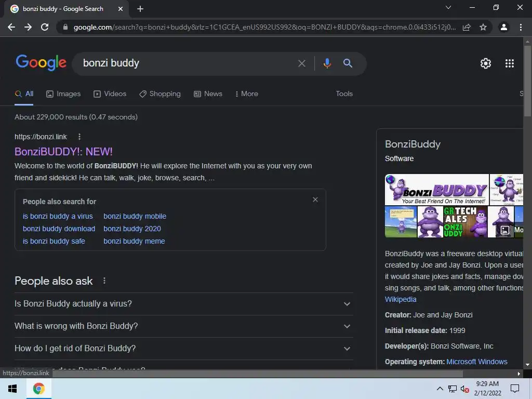Search 'bonzi buddy meme'
532x399 pixels.
[x=134, y=241]
